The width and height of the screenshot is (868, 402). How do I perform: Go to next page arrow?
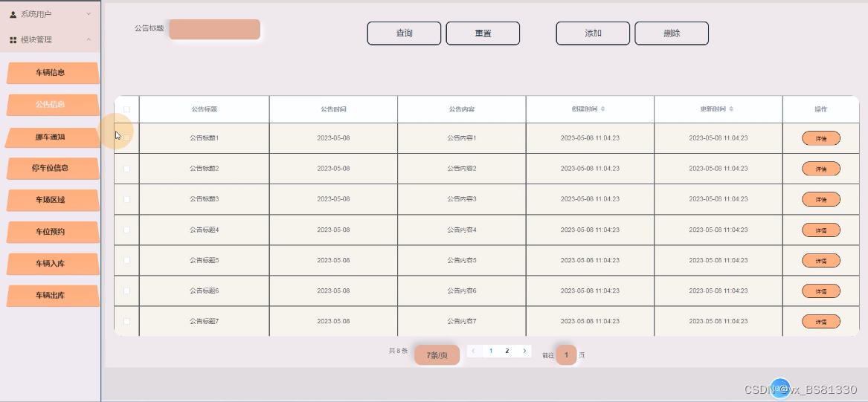point(524,351)
